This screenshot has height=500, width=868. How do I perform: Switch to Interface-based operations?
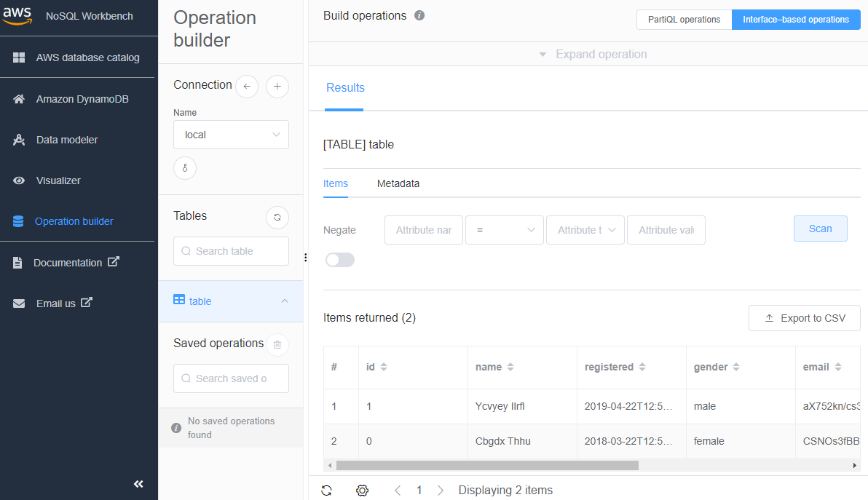[796, 20]
